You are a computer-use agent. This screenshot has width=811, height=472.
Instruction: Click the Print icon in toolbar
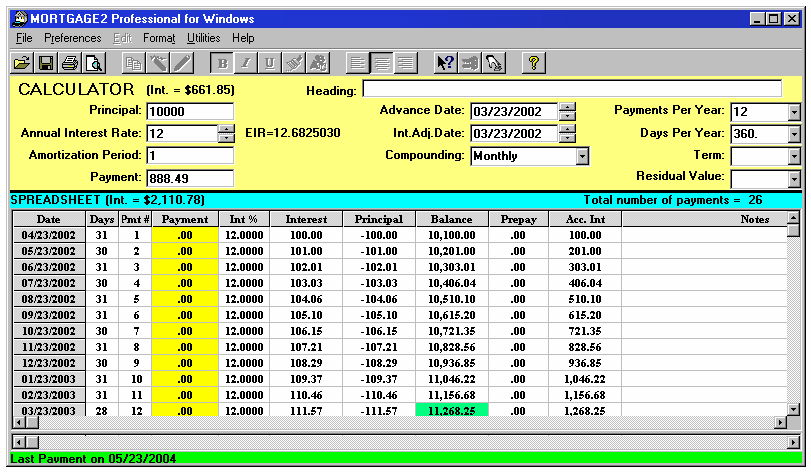(69, 63)
